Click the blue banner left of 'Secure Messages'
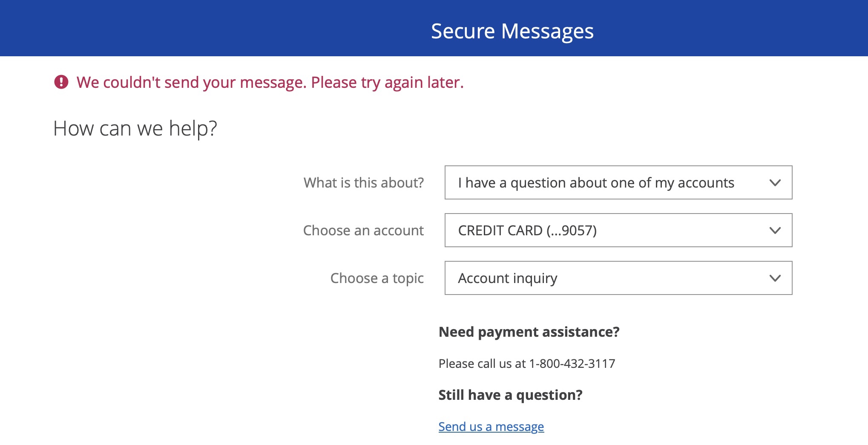The height and width of the screenshot is (445, 868). coord(213,28)
